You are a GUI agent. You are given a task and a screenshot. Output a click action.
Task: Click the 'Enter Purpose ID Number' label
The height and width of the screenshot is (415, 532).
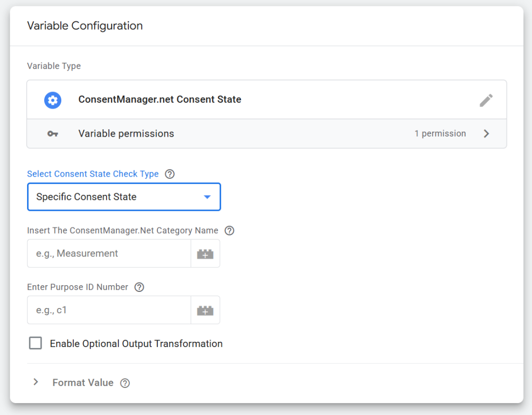[x=78, y=287]
